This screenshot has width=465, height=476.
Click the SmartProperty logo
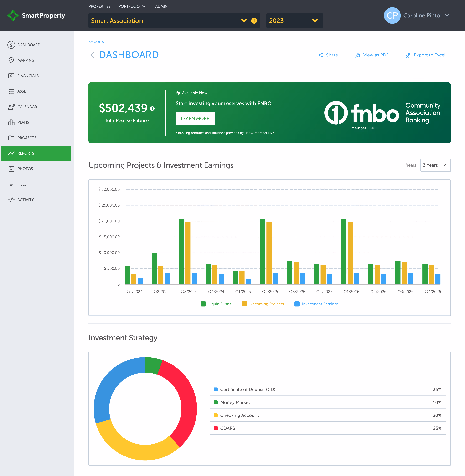(36, 16)
